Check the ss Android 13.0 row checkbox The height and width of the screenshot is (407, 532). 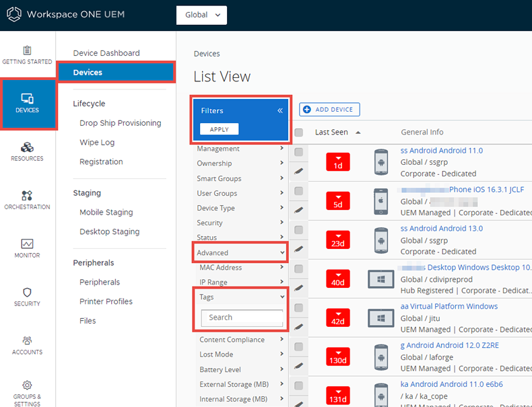coord(298,230)
